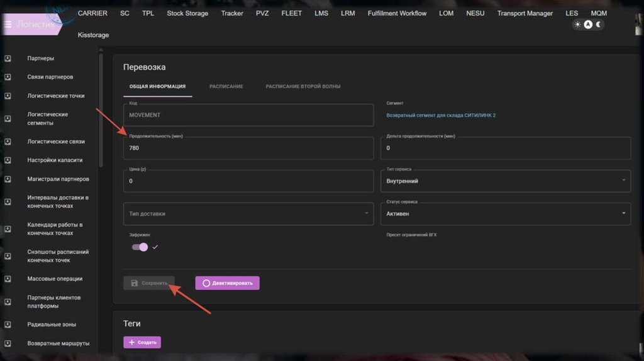644x361 pixels.
Task: Switch to dark theme moon icon
Action: tap(599, 25)
